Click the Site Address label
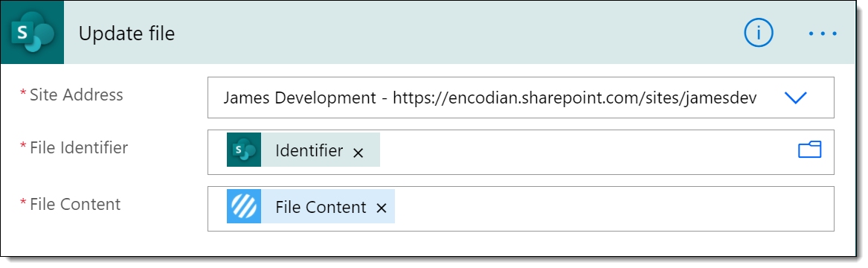The width and height of the screenshot is (868, 268). 77,95
